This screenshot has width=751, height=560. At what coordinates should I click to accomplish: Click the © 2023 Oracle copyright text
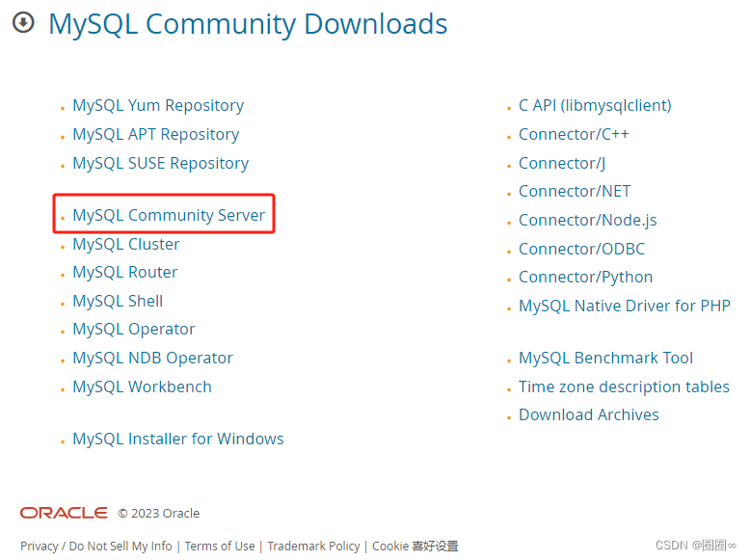coord(159,514)
